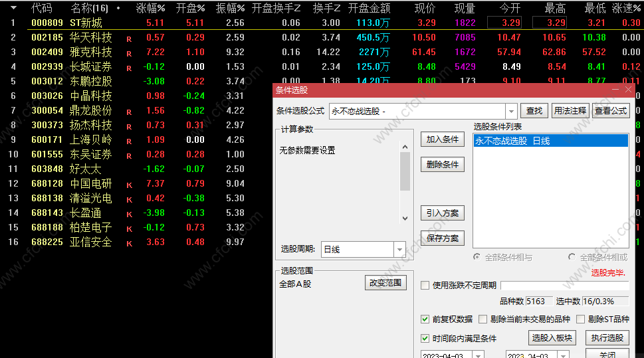Select the 长城证券 stock name

coord(91,66)
